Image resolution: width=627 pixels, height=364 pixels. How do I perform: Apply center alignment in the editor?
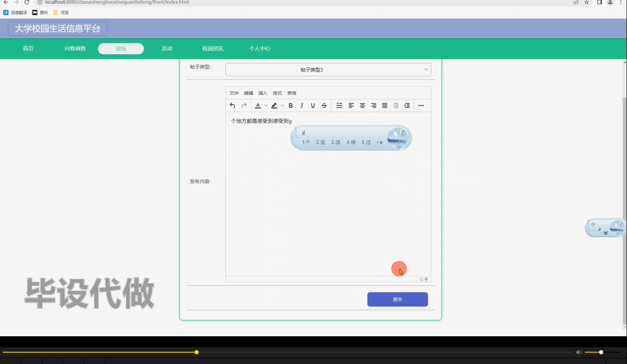point(362,105)
